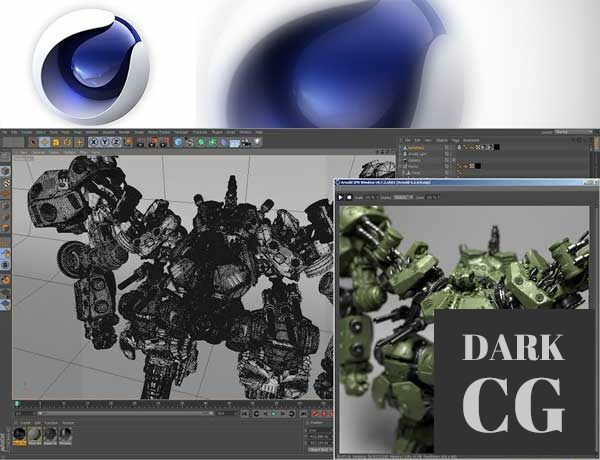This screenshot has height=460, width=600.
Task: Open the Motion Tracker menu
Action: [159, 132]
